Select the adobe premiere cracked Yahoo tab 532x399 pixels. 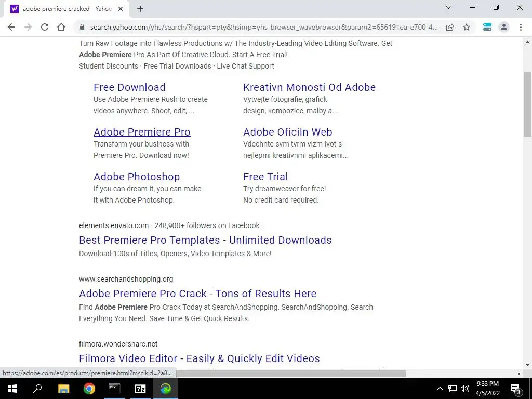coord(66,9)
